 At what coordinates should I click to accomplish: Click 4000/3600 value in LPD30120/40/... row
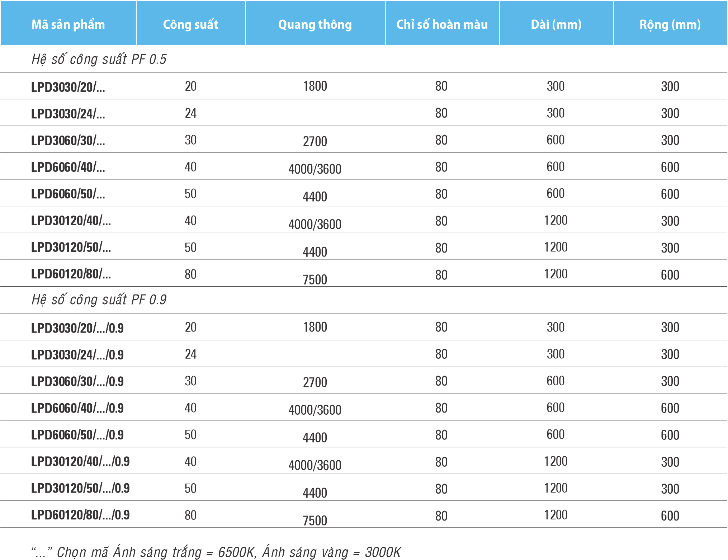(x=315, y=224)
